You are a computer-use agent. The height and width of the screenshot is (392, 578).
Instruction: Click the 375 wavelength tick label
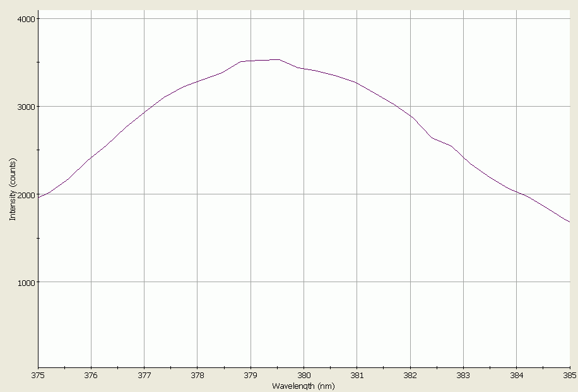(x=38, y=372)
